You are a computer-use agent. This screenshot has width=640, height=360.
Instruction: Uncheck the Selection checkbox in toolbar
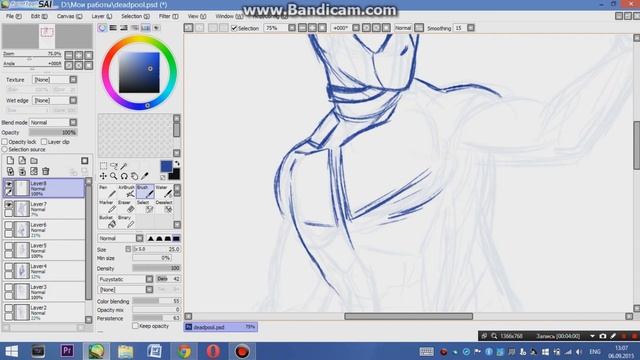tap(234, 28)
